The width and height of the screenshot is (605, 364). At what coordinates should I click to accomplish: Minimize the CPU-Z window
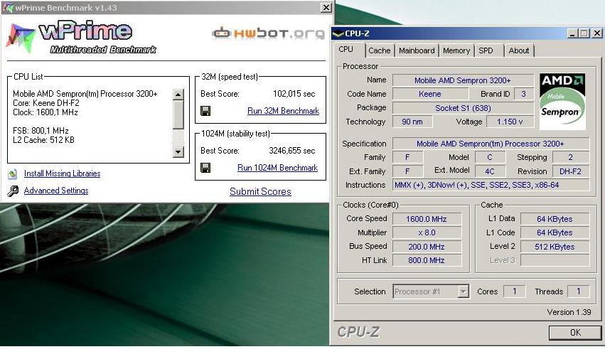[x=572, y=33]
